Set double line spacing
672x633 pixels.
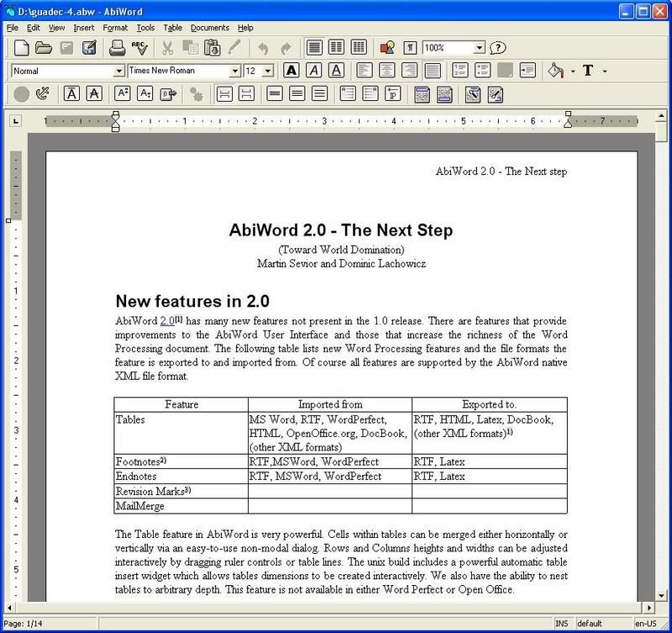(320, 93)
